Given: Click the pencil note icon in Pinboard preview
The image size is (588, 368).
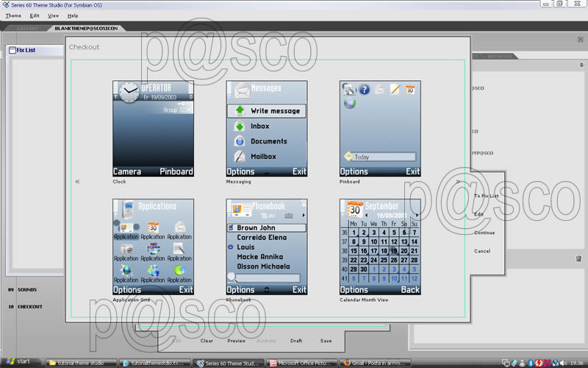Looking at the screenshot, I should click(x=395, y=89).
